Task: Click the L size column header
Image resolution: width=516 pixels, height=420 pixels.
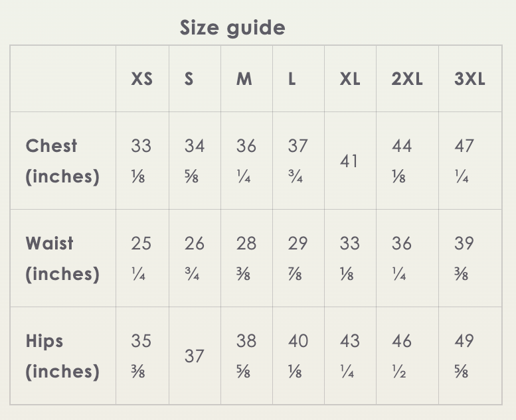Action: [x=292, y=79]
